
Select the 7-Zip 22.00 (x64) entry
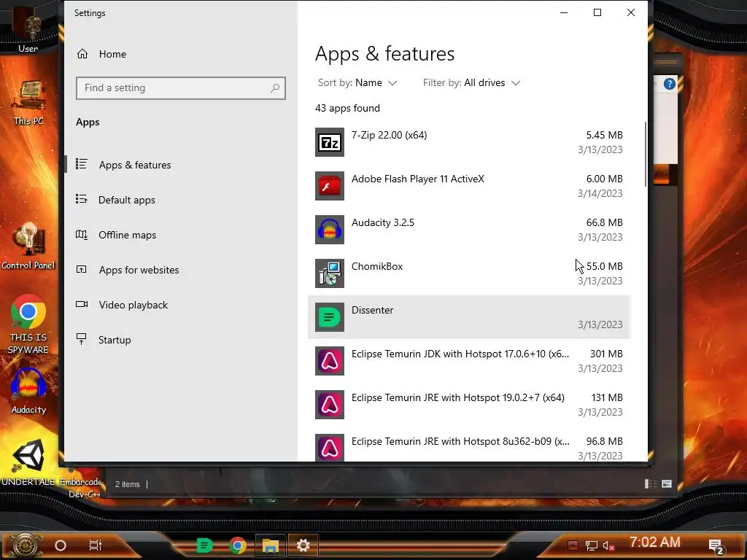(x=469, y=142)
